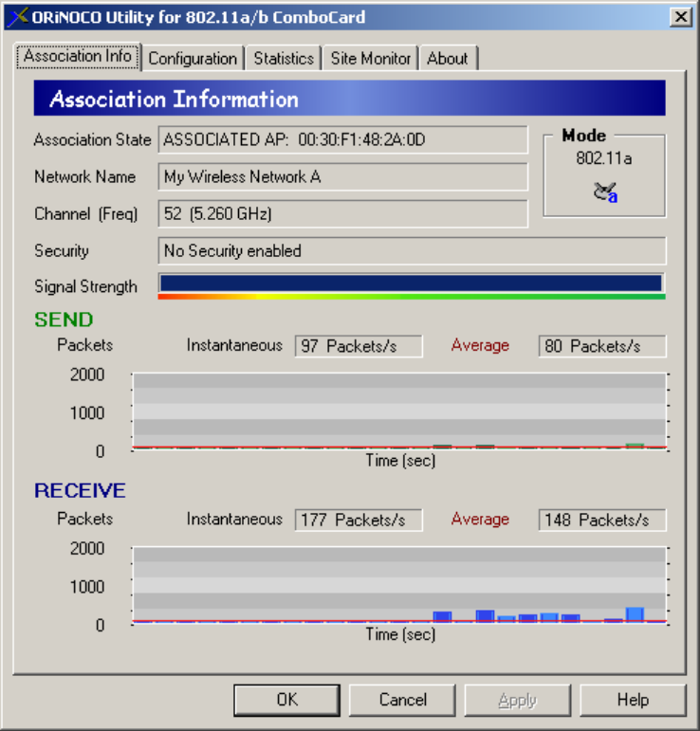Click the SEND heading

64,320
